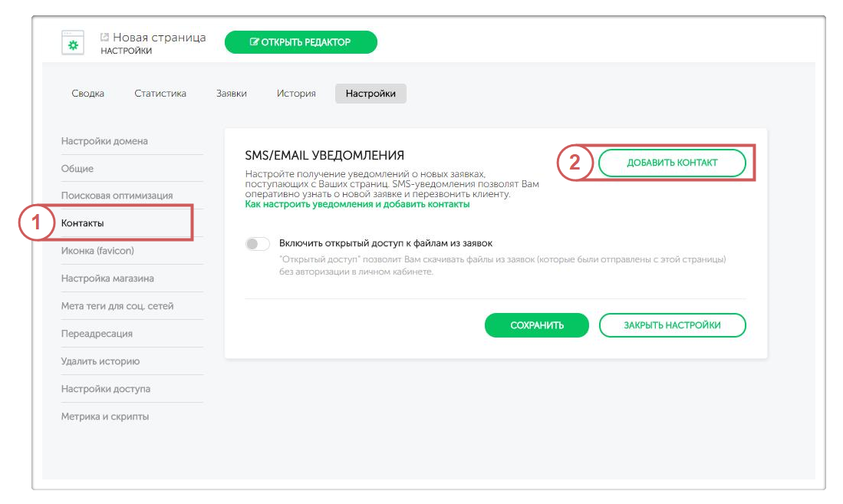Go to the Заявки tab
843x504 pixels.
point(232,94)
